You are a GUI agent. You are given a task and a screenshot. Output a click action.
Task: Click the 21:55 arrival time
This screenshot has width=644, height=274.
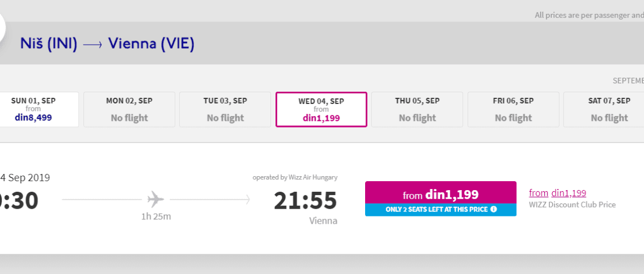tap(305, 201)
